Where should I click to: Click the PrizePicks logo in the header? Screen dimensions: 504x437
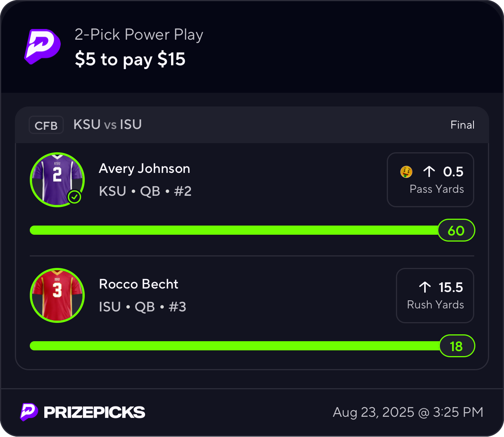pyautogui.click(x=42, y=47)
